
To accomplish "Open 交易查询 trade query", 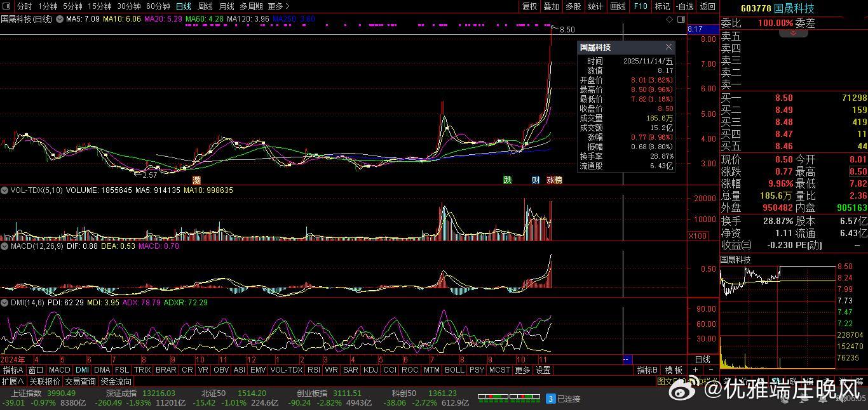I will pyautogui.click(x=80, y=381).
